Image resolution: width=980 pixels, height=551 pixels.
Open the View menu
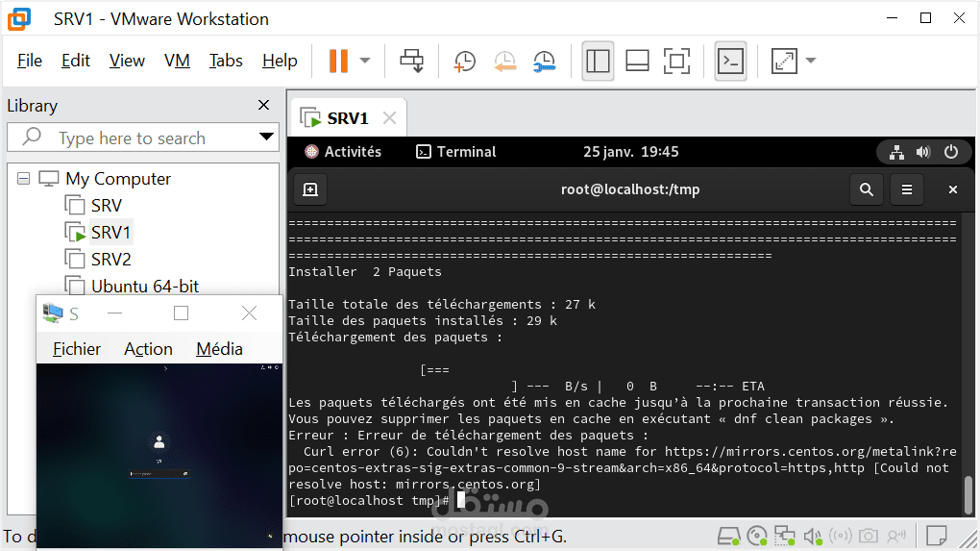pyautogui.click(x=127, y=61)
